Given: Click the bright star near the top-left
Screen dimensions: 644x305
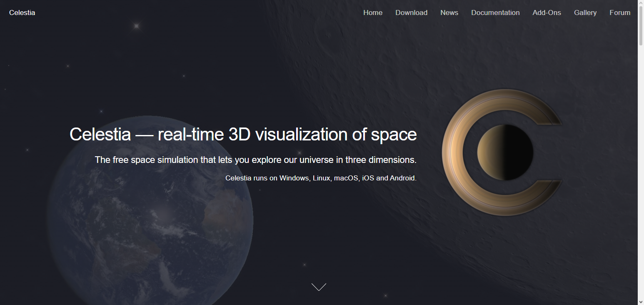Looking at the screenshot, I should [136, 26].
